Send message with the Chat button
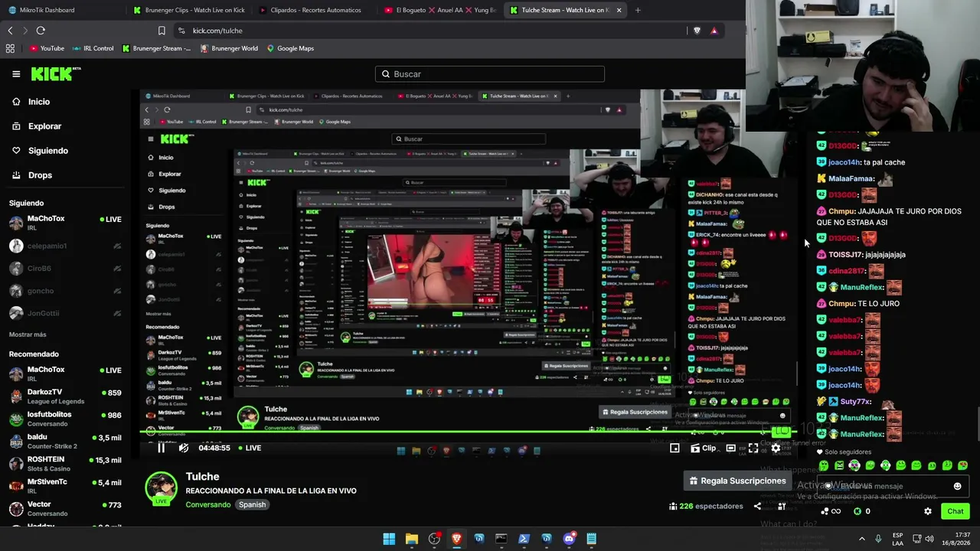Image resolution: width=980 pixels, height=551 pixels. [x=955, y=511]
